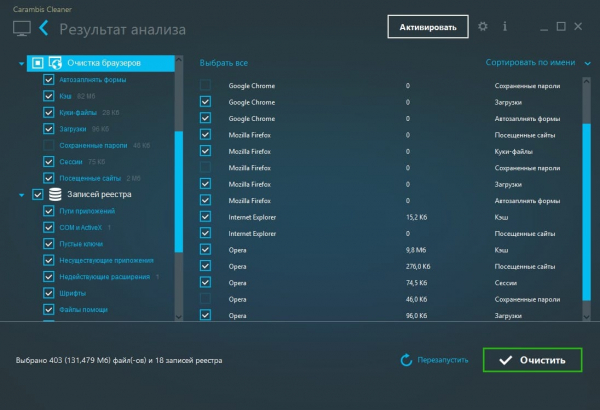Click the 276,0 Кб size value
This screenshot has height=410, width=600.
coord(418,266)
